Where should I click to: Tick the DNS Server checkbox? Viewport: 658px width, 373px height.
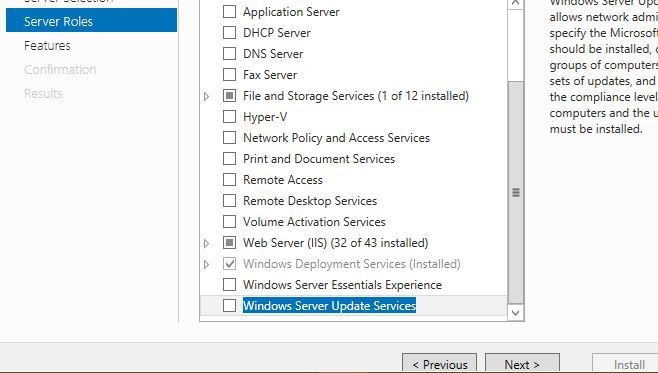click(x=229, y=54)
